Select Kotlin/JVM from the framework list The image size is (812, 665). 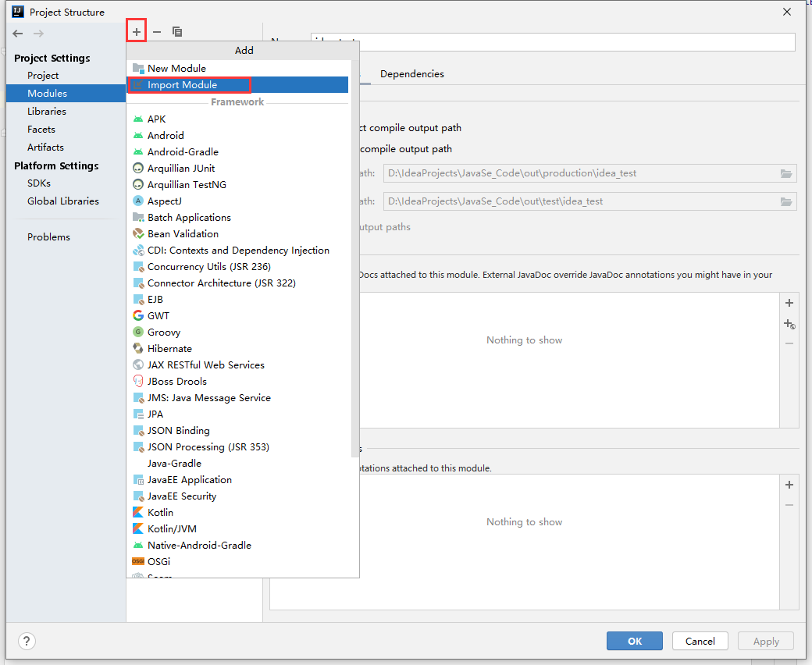point(173,529)
